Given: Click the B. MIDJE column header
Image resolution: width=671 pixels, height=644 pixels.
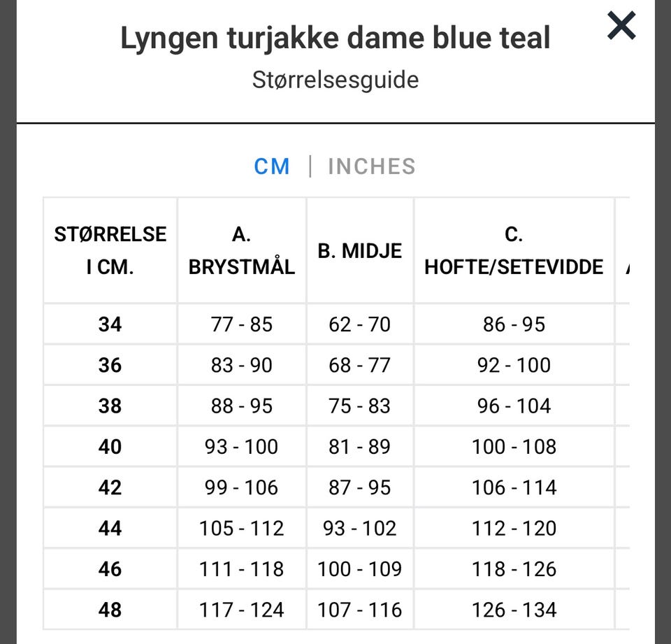Looking at the screenshot, I should 360,250.
